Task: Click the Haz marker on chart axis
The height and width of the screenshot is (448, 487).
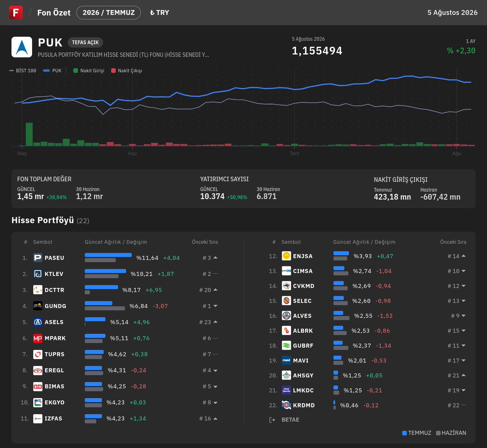Action: 132,154
